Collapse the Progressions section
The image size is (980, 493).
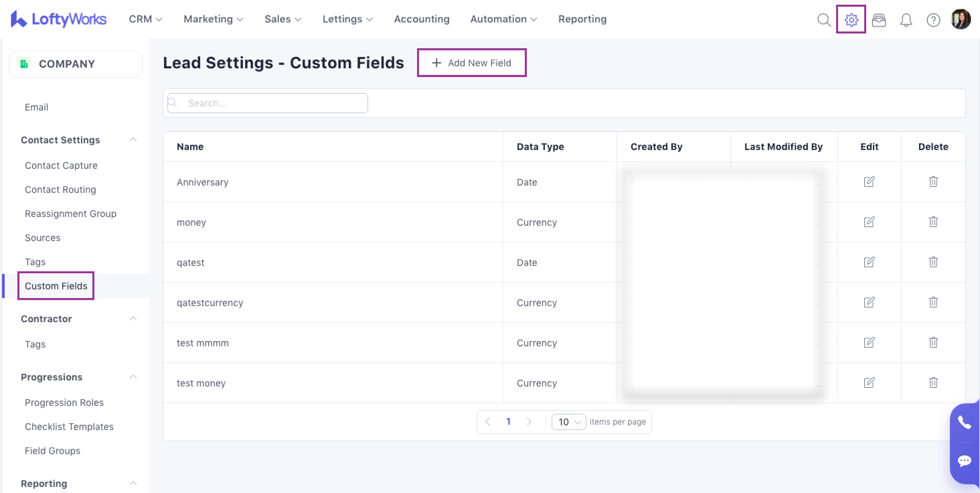pos(133,377)
